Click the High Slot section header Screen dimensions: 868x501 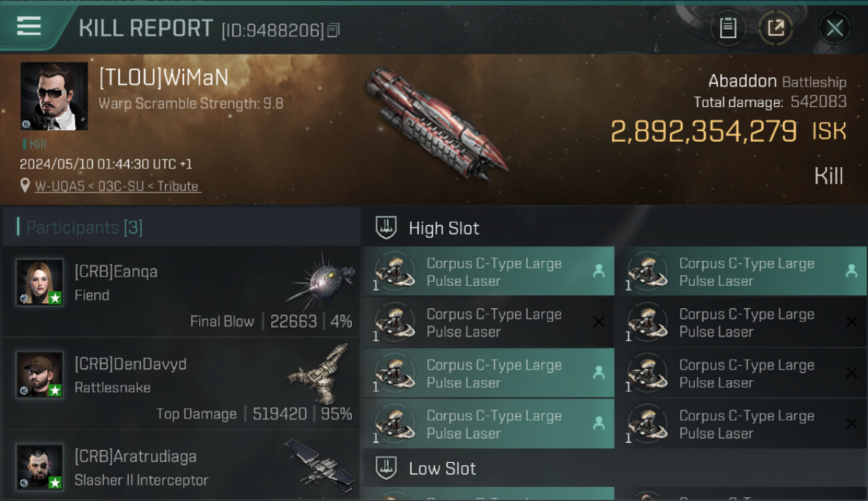[444, 228]
